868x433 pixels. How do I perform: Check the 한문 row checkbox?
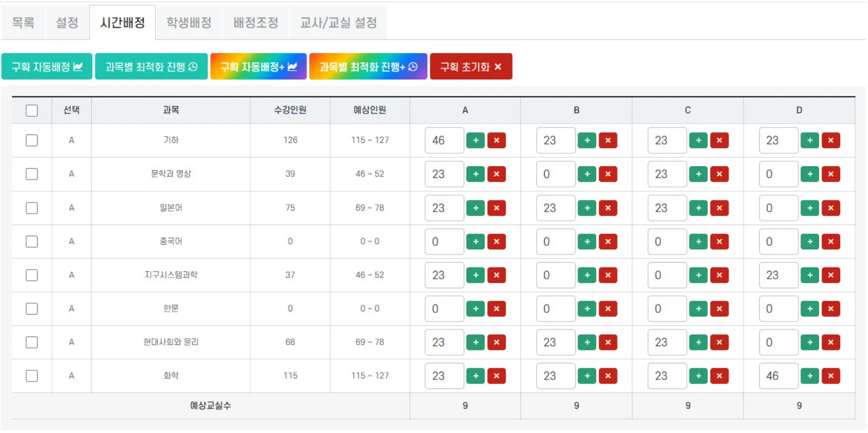click(32, 309)
